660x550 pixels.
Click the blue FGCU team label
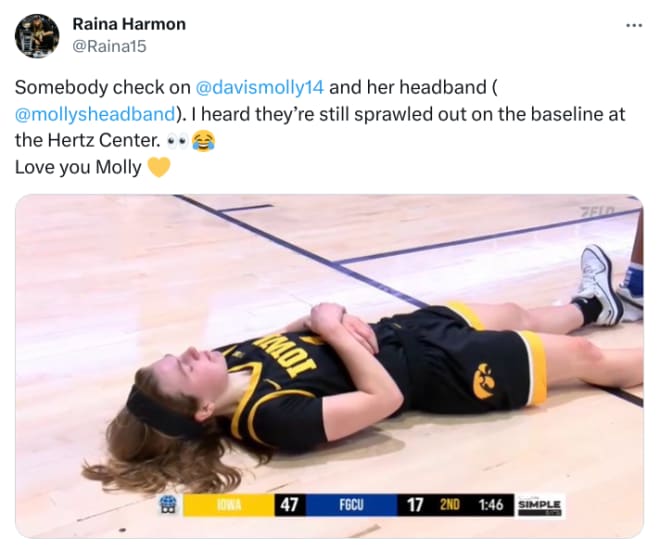tap(351, 505)
